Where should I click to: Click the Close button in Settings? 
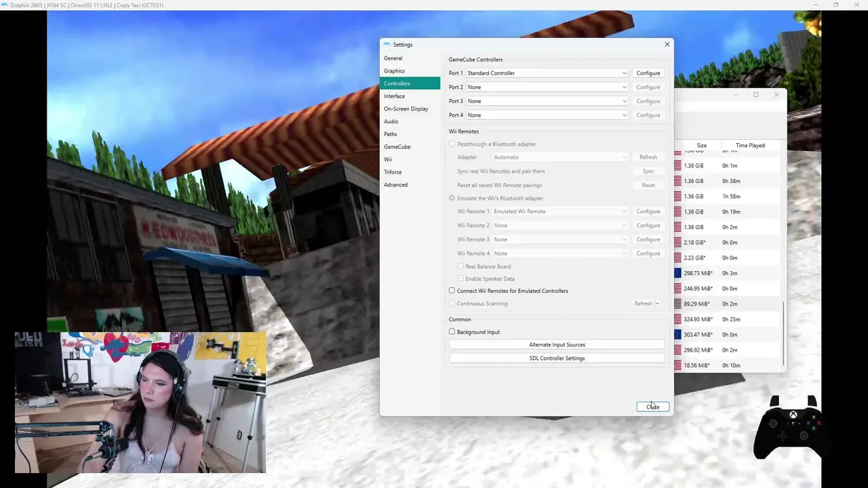pyautogui.click(x=653, y=407)
